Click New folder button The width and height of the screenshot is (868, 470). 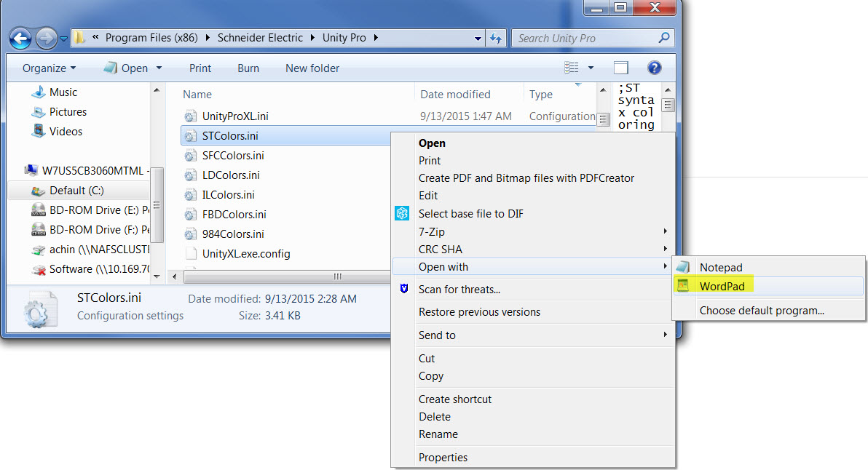point(312,68)
